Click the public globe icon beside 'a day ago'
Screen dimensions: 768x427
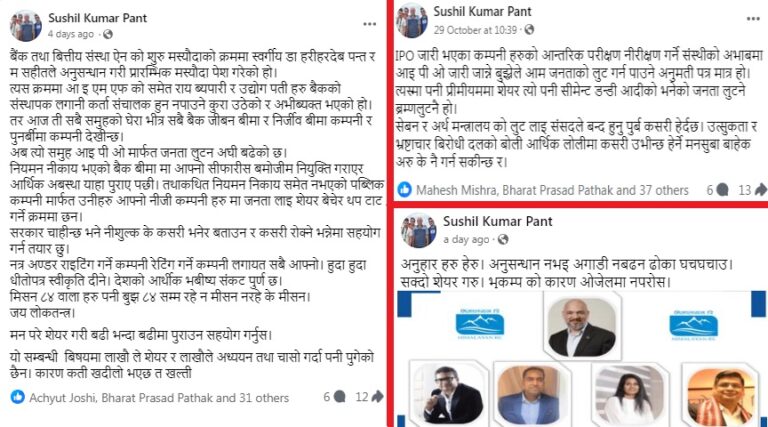pyautogui.click(x=503, y=239)
